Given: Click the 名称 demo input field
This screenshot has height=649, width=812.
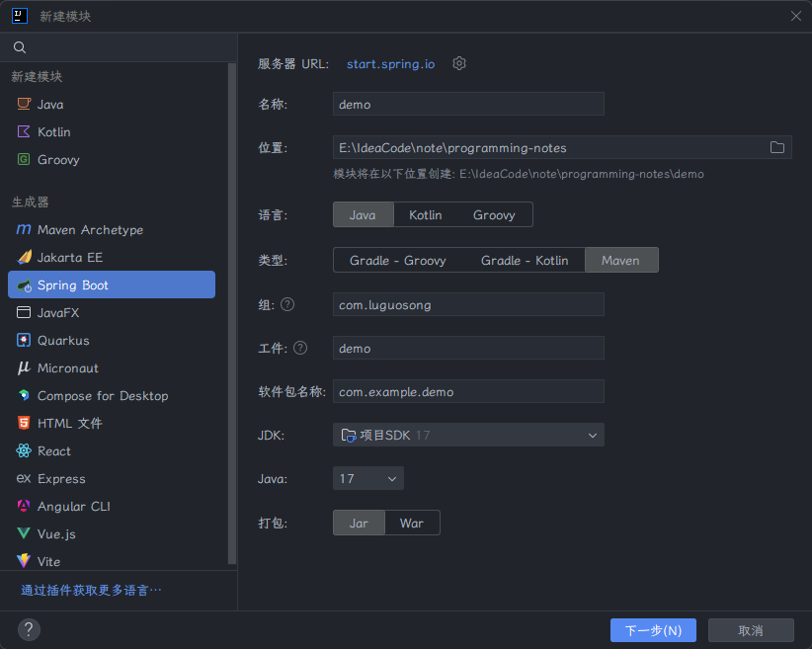Looking at the screenshot, I should (468, 104).
